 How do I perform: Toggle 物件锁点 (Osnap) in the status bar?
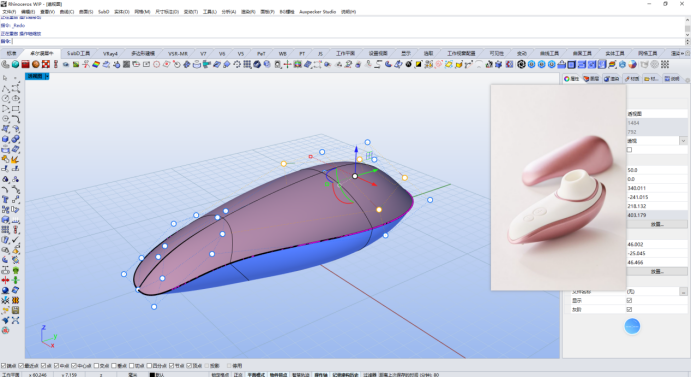pos(278,374)
